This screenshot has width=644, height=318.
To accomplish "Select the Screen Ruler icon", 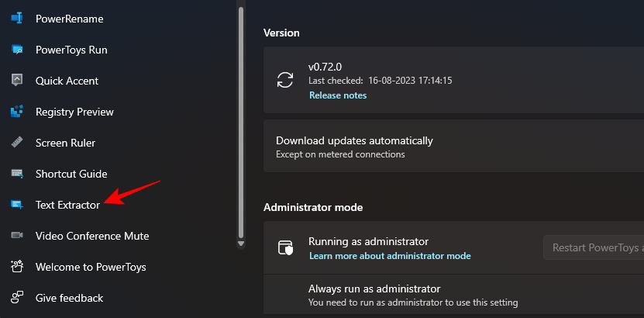I will [x=17, y=143].
